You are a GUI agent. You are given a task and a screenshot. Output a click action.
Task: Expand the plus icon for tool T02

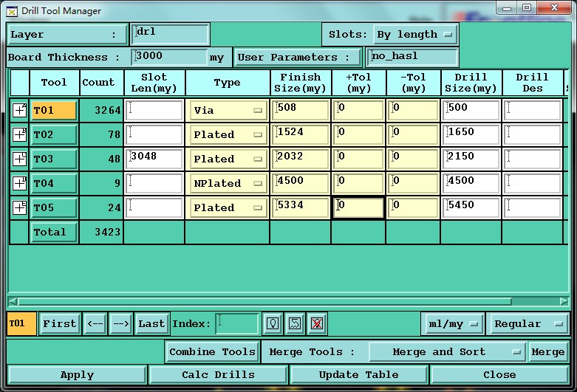(19, 134)
